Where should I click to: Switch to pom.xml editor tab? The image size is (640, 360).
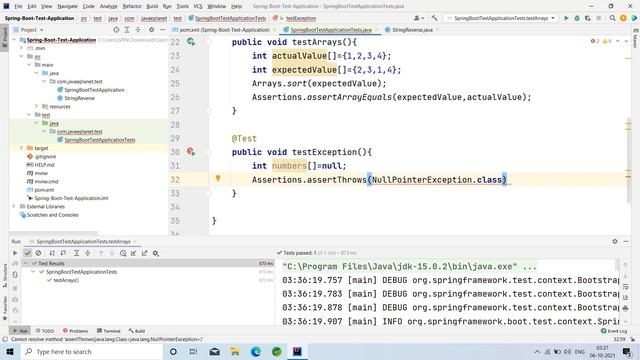[x=224, y=30]
